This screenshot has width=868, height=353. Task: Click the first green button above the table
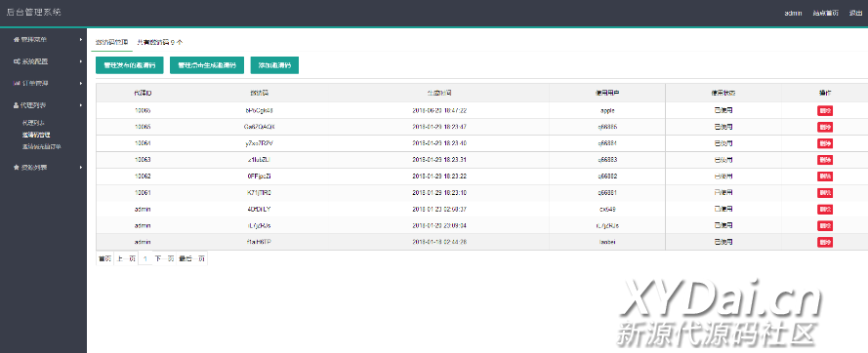tap(130, 65)
